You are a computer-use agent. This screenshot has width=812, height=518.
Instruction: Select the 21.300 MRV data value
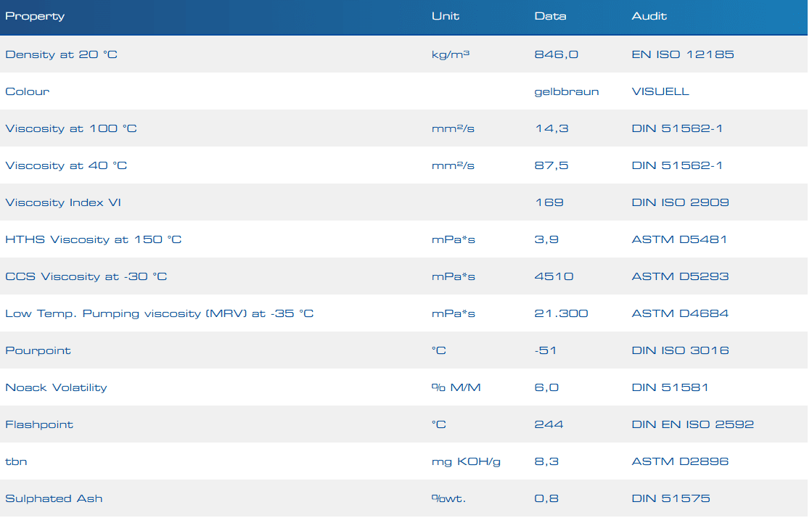[x=561, y=313]
